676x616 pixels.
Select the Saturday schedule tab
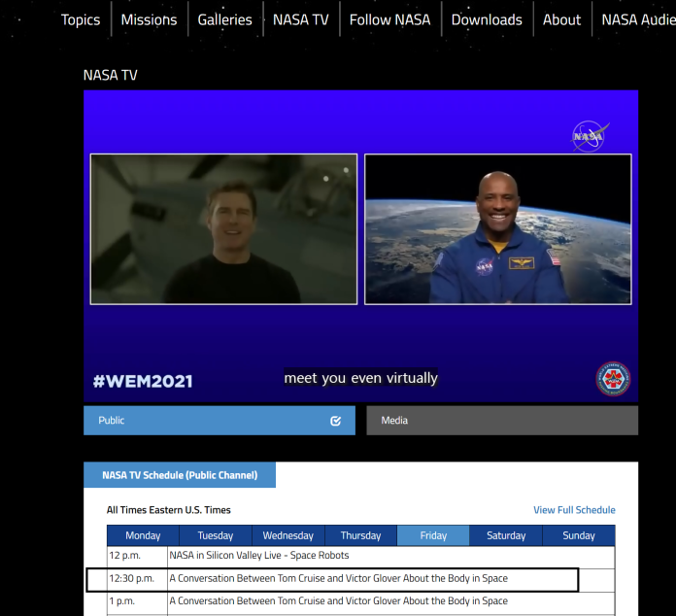(506, 535)
